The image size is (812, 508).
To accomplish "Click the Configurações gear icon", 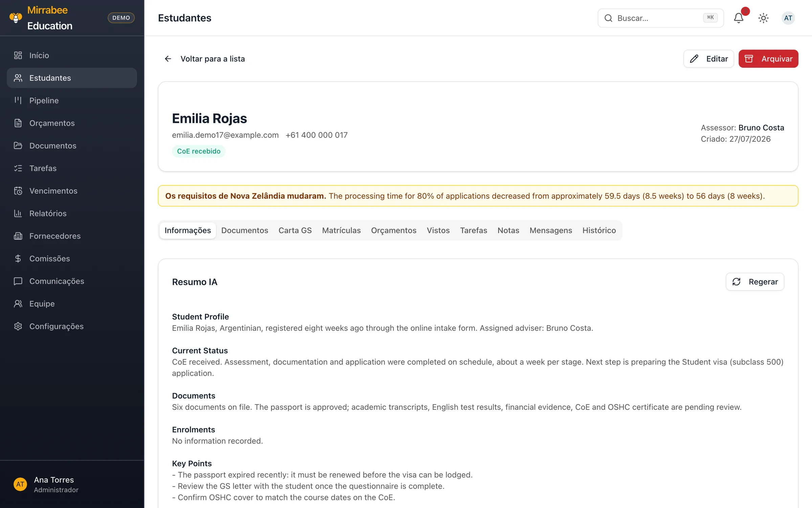I will 18,326.
